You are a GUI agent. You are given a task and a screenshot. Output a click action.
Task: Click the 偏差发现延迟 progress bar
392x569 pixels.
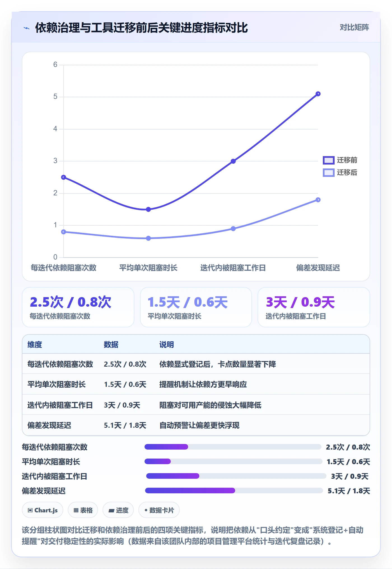pos(234,491)
